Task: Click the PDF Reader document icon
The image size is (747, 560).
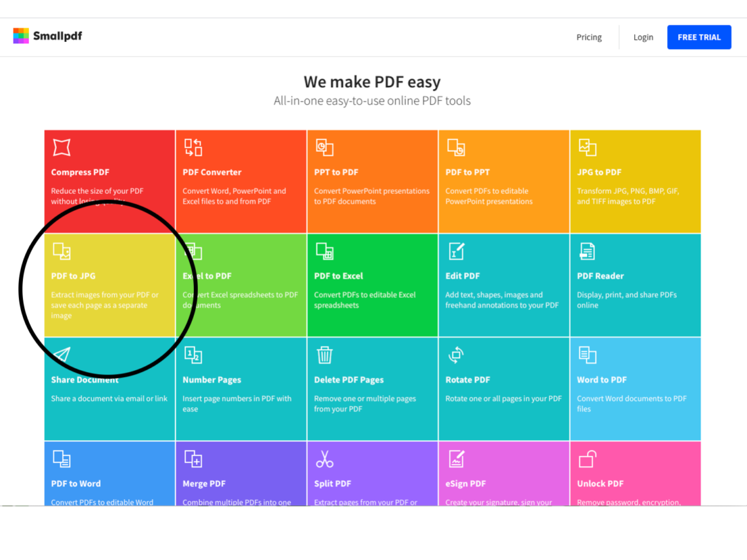Action: click(x=587, y=252)
